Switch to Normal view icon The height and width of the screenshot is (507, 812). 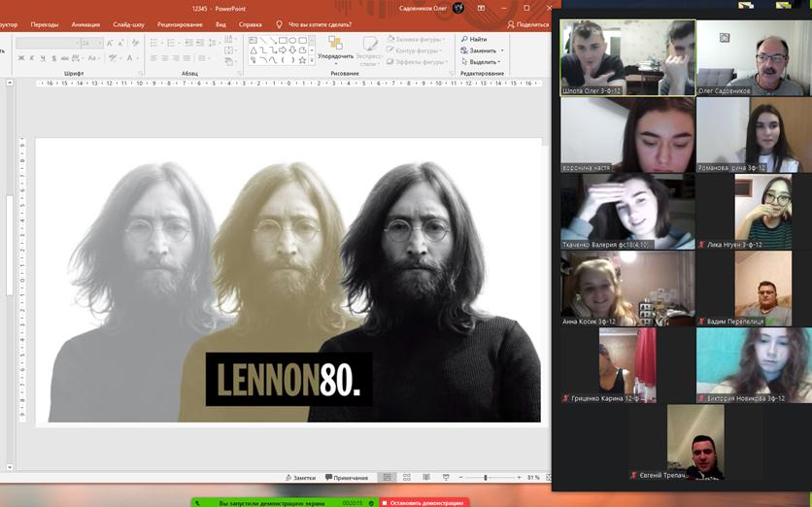[387, 478]
